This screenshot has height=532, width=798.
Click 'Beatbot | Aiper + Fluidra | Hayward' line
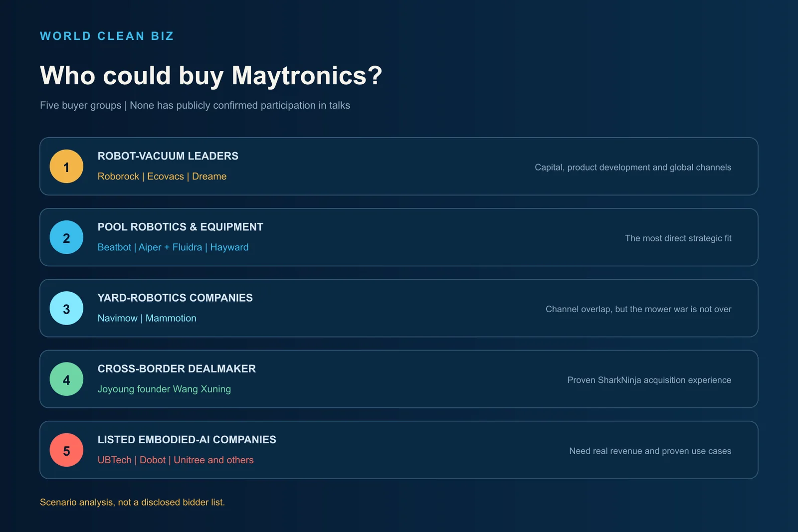pyautogui.click(x=173, y=247)
